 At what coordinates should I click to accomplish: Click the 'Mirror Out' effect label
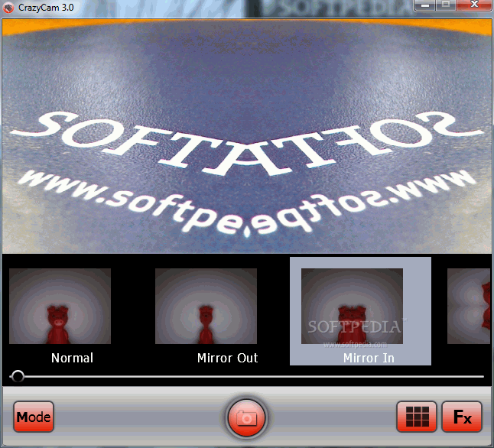click(227, 358)
